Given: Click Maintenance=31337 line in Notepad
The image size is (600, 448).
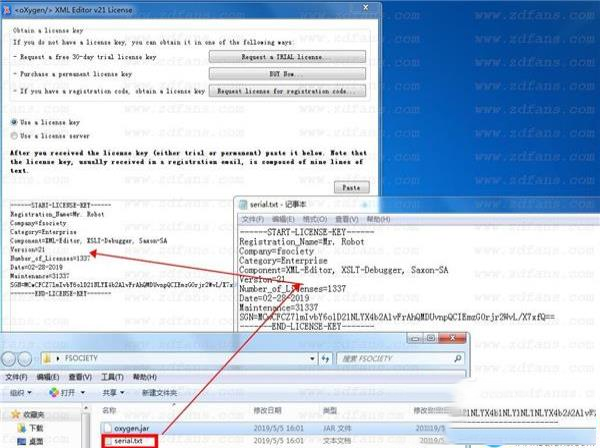Looking at the screenshot, I should (279, 308).
